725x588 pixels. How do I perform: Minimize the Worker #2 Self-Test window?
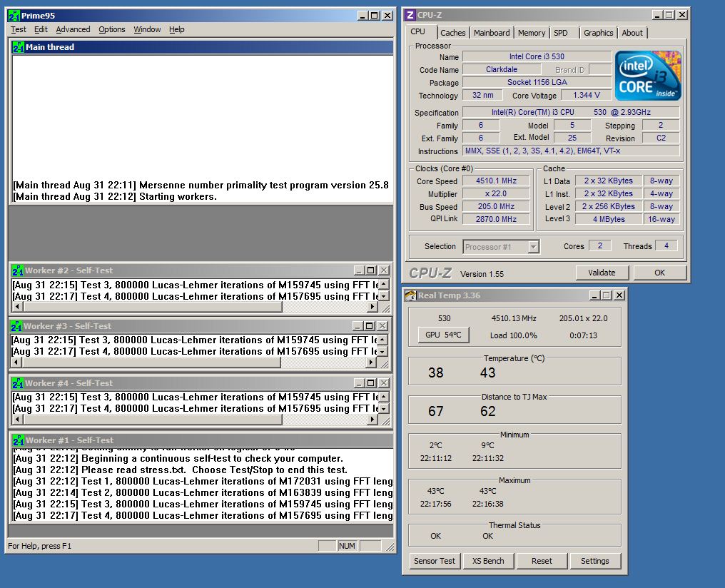pyautogui.click(x=359, y=270)
